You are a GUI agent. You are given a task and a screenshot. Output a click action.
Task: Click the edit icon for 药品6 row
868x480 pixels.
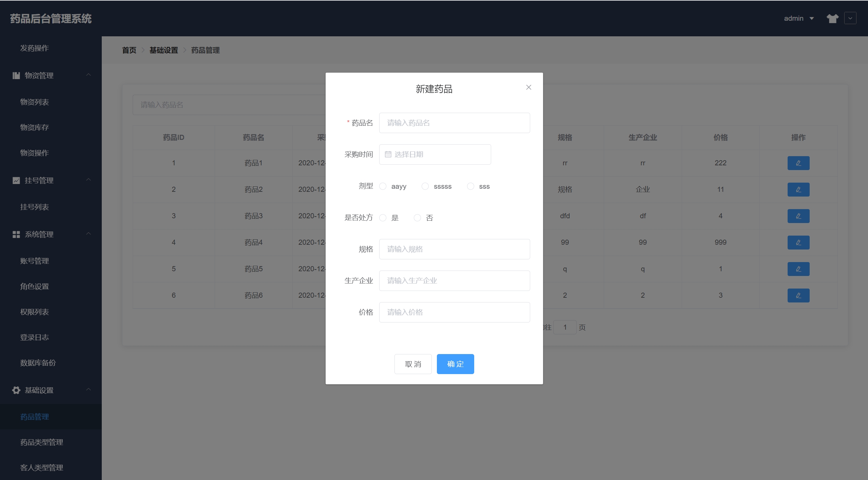point(798,295)
